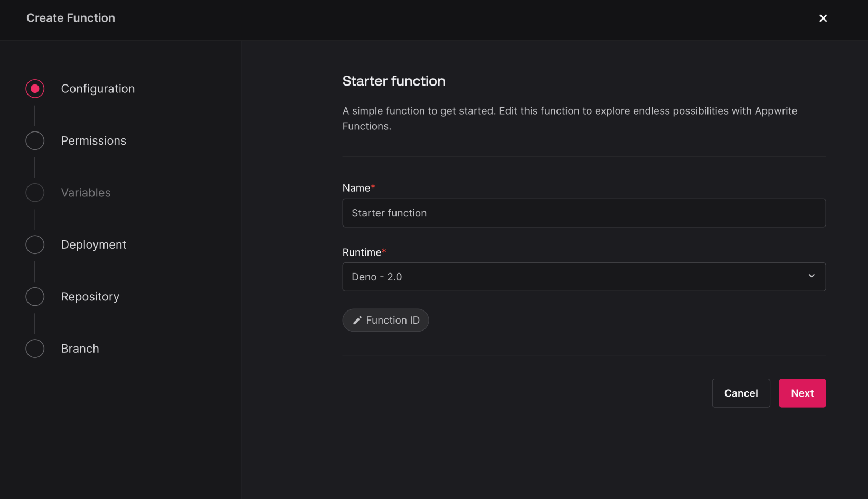Expand Runtime list via chevron arrow
Image resolution: width=868 pixels, height=499 pixels.
(812, 276)
